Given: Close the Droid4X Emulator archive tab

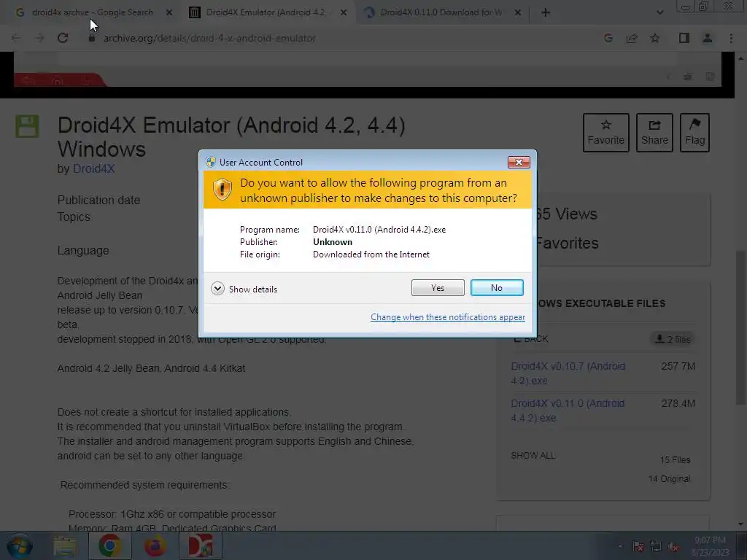Looking at the screenshot, I should coord(344,12).
